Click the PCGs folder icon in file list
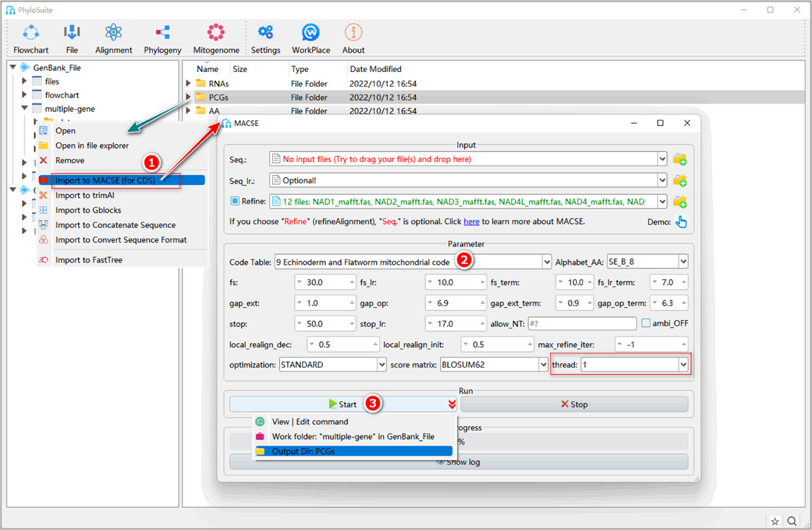This screenshot has width=812, height=530. click(201, 97)
